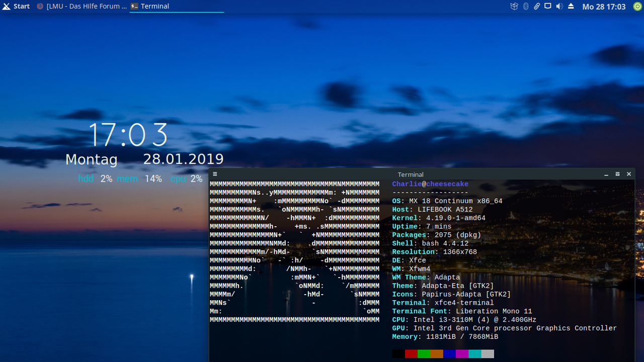Image resolution: width=644 pixels, height=362 pixels.
Task: Click the Icons line 'Papirus-Adapta [GTK2]'
Action: point(451,294)
